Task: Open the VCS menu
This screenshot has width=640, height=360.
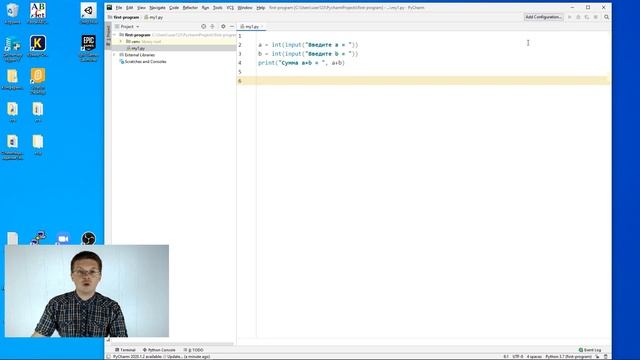Action: click(x=230, y=8)
